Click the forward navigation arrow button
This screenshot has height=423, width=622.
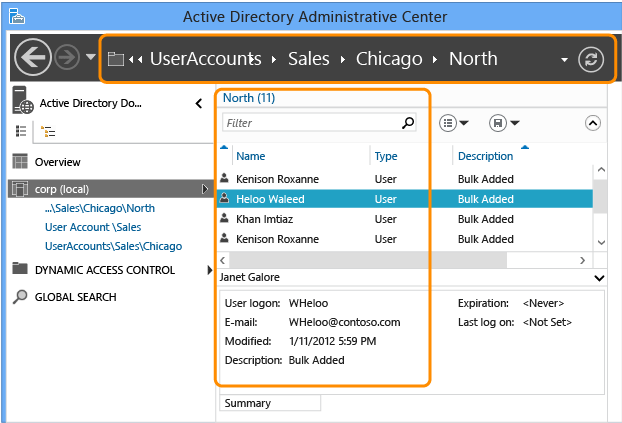(x=67, y=58)
